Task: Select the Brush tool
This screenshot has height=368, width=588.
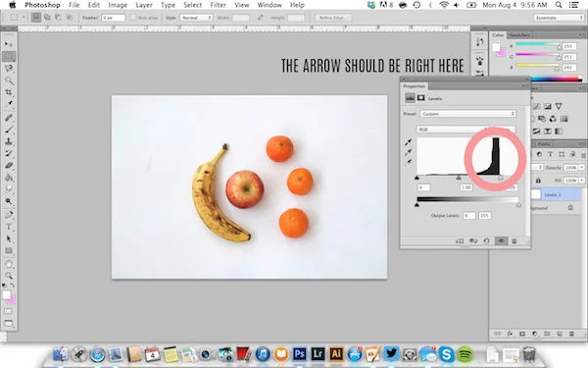Action: click(x=8, y=130)
